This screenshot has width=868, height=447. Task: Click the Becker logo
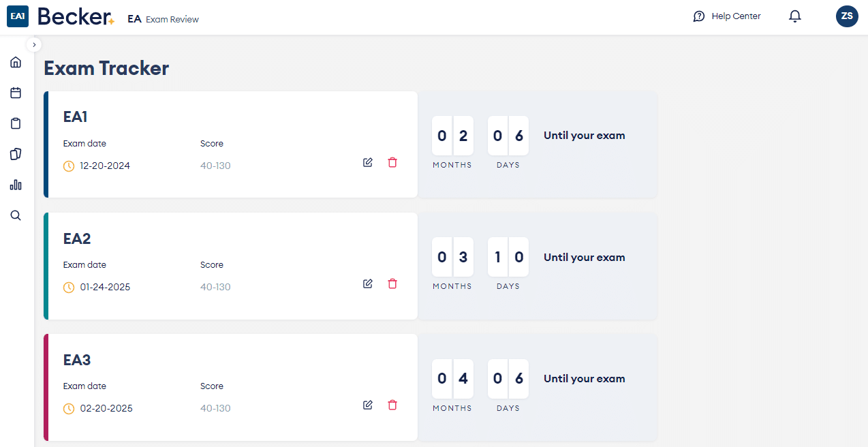point(76,17)
